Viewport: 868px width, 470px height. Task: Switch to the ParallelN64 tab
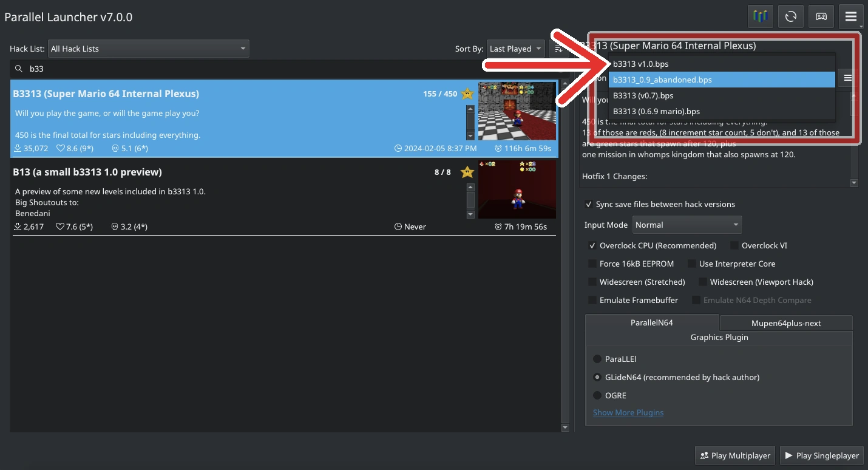click(652, 322)
